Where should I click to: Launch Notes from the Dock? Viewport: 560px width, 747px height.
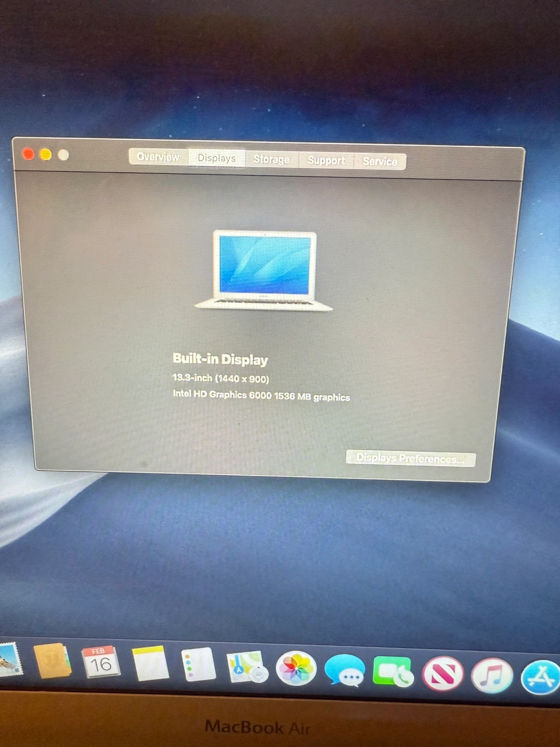click(x=150, y=663)
